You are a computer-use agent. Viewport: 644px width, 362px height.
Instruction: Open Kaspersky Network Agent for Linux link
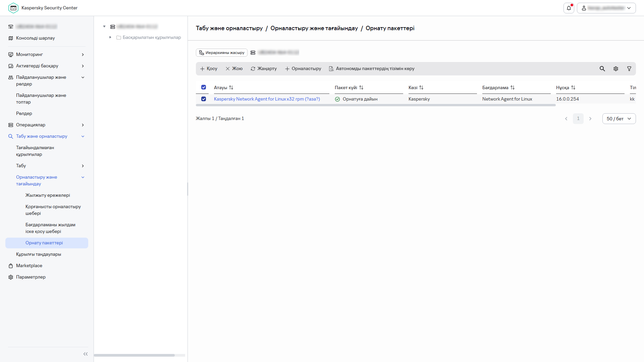tap(267, 99)
